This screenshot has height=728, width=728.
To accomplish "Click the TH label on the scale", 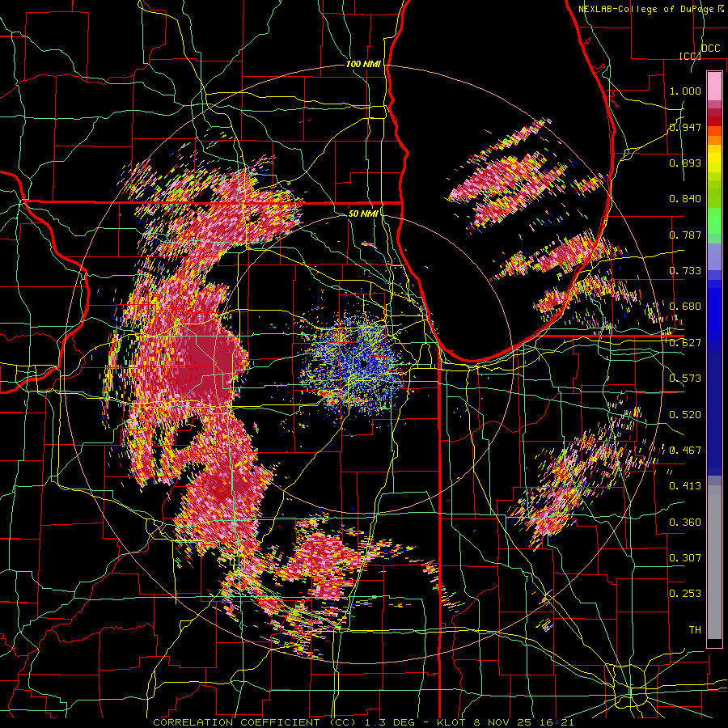I will point(695,630).
